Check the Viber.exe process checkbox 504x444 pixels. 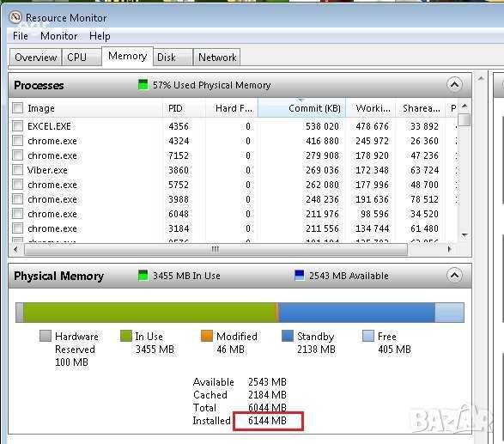coord(18,170)
